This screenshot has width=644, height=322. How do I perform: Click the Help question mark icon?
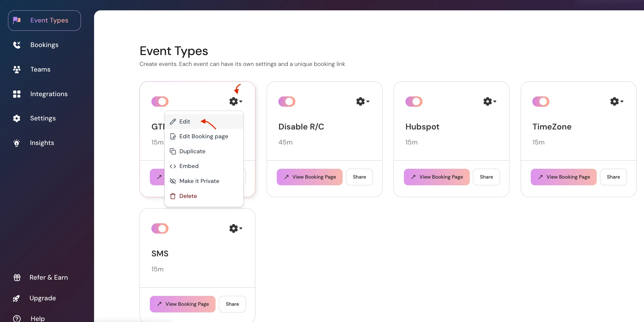17,318
